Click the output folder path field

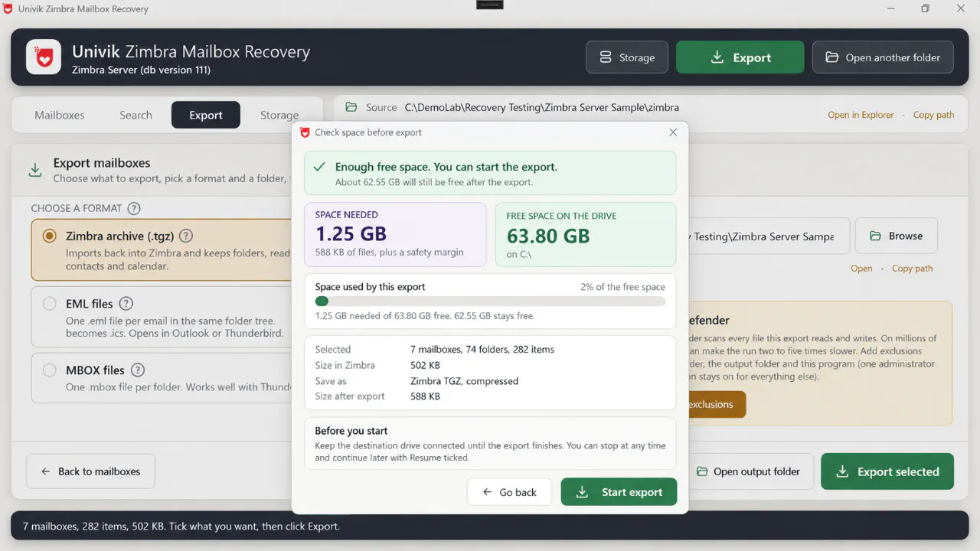(x=769, y=236)
